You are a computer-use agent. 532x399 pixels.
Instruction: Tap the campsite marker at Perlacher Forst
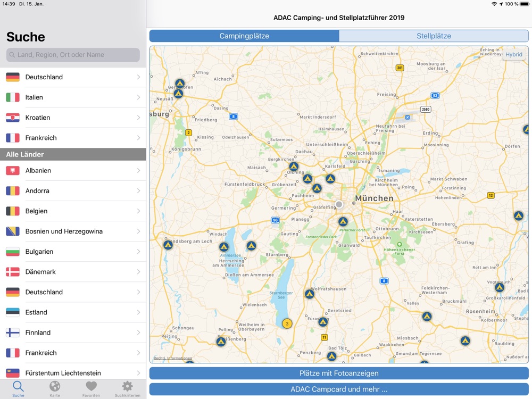coord(343,221)
